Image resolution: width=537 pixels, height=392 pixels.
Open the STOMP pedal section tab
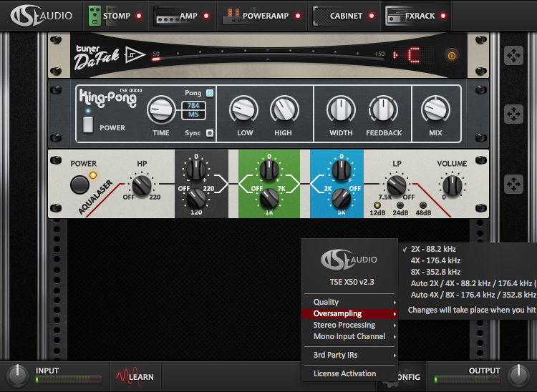pos(115,16)
